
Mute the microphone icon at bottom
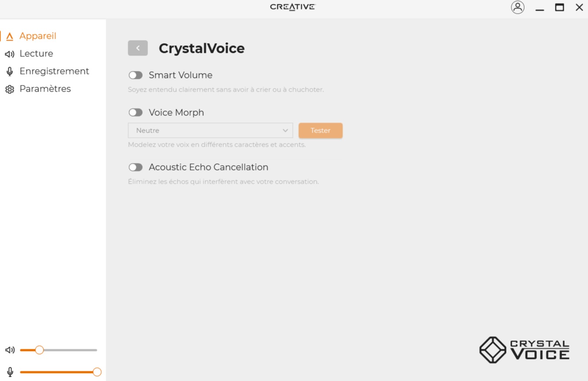10,372
